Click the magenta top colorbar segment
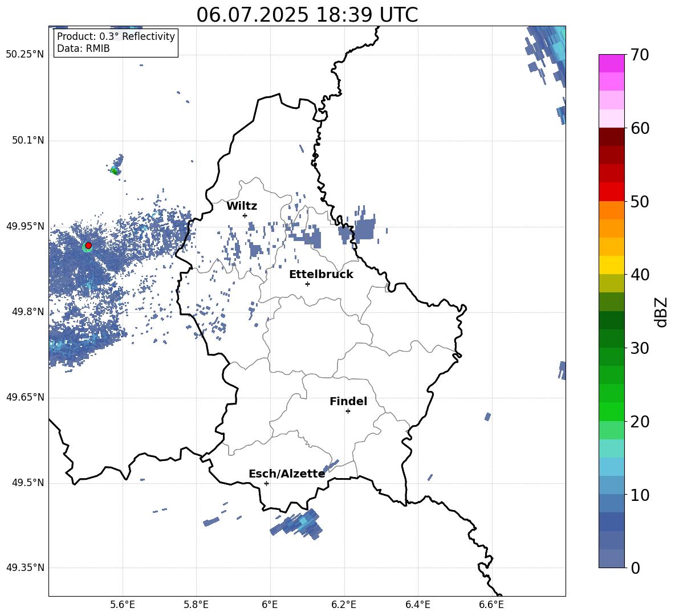The image size is (675, 616). (611, 64)
